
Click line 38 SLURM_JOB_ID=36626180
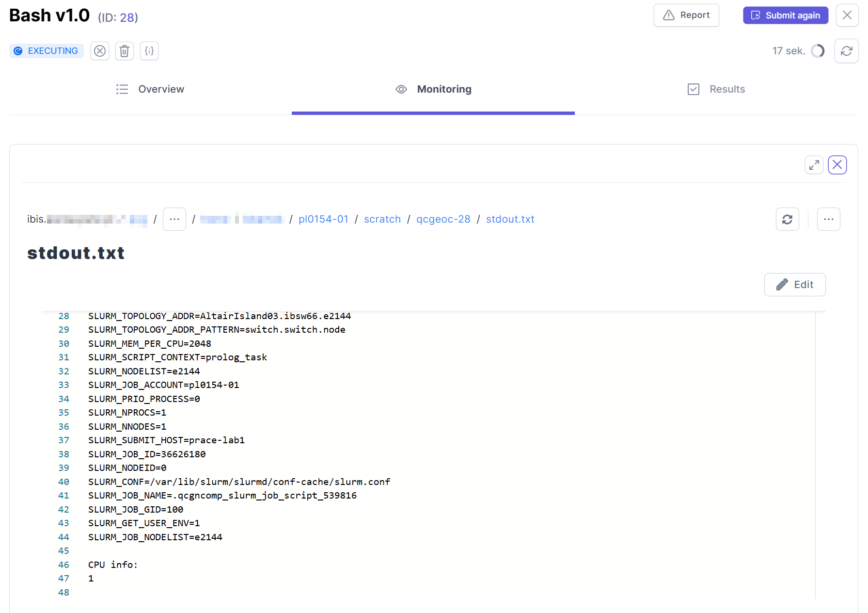point(147,454)
